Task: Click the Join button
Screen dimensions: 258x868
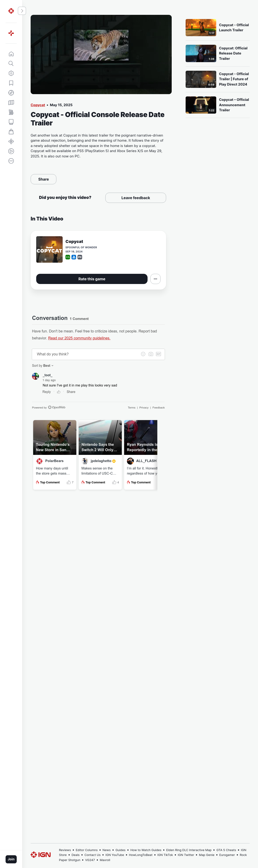Action: 11,859
